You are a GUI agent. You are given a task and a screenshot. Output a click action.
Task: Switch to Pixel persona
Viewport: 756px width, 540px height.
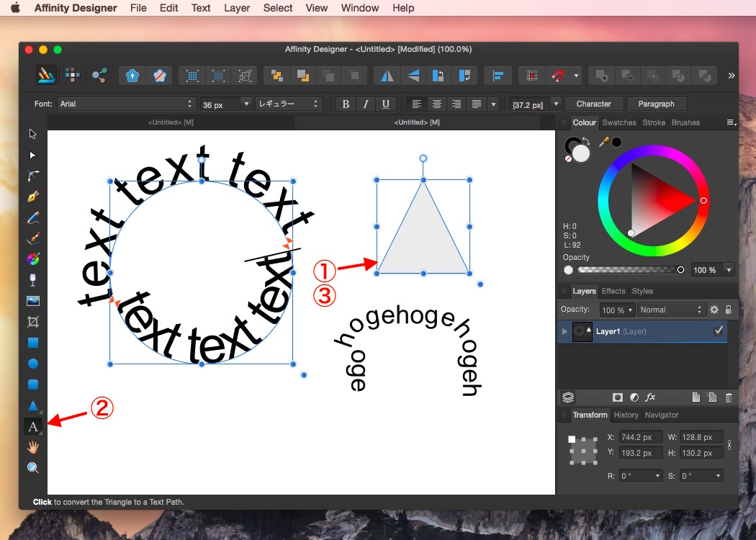(72, 75)
